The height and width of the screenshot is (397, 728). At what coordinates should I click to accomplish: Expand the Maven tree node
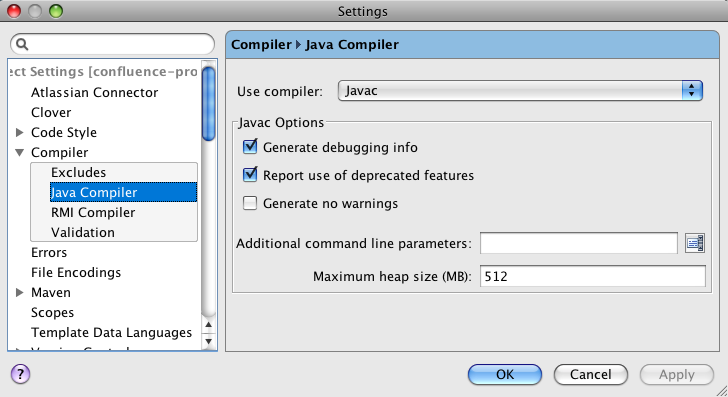pyautogui.click(x=20, y=293)
